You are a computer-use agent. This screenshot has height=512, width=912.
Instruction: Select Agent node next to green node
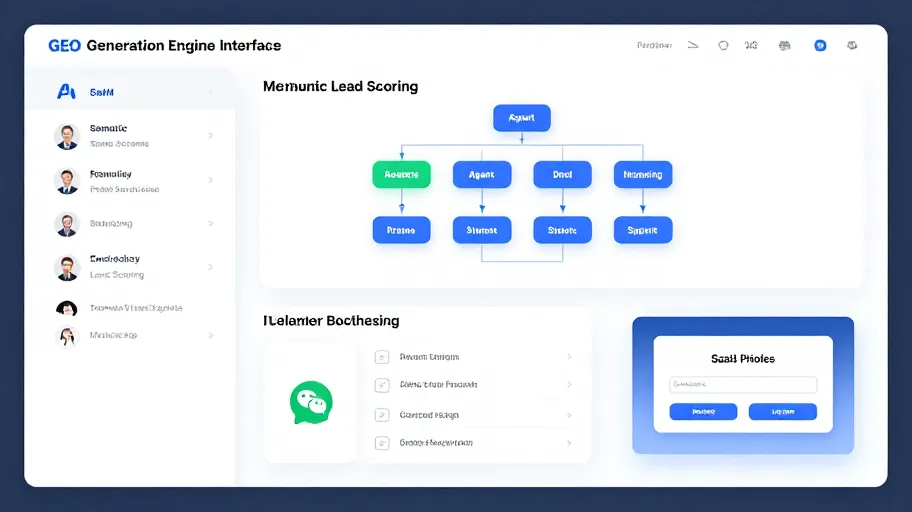click(482, 175)
